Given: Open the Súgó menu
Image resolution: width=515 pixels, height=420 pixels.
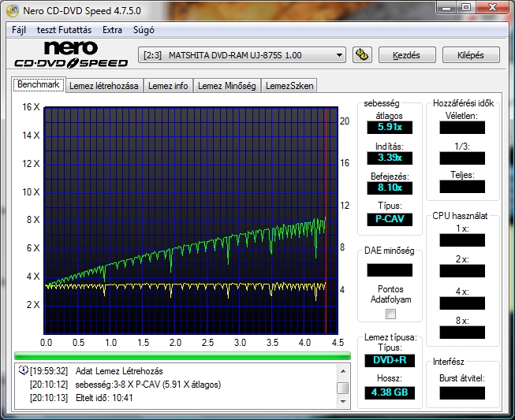Looking at the screenshot, I should click(144, 30).
